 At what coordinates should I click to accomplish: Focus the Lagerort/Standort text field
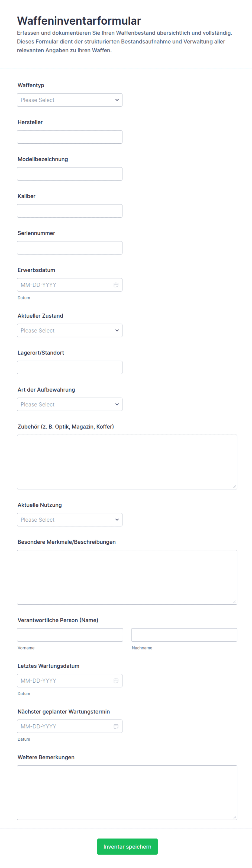point(70,367)
